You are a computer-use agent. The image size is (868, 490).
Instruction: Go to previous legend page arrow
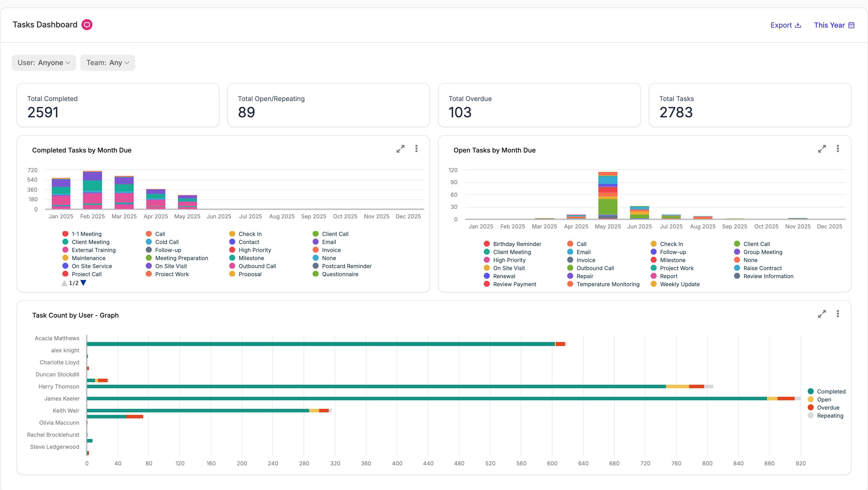[64, 283]
